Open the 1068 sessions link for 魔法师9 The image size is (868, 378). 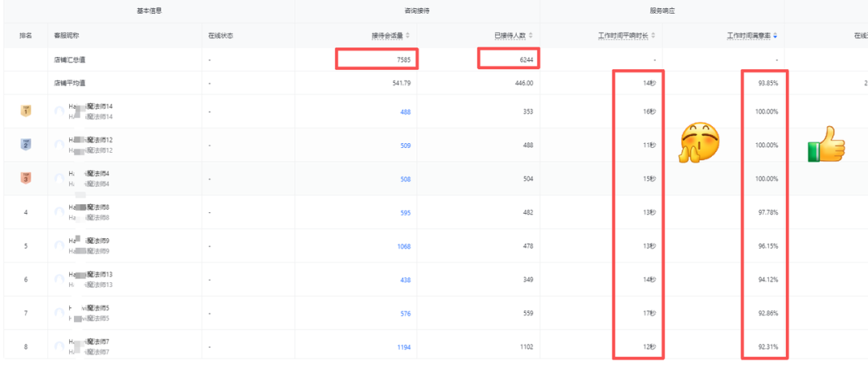[x=403, y=247]
